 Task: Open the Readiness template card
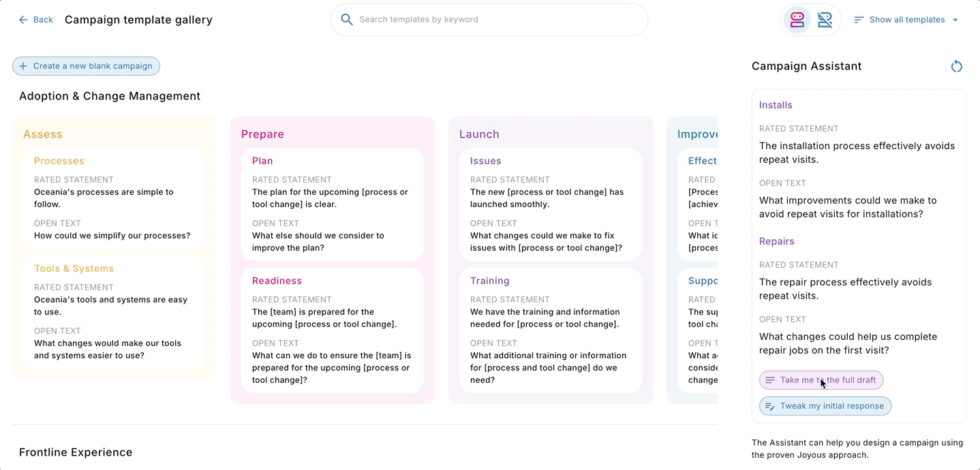tap(333, 330)
